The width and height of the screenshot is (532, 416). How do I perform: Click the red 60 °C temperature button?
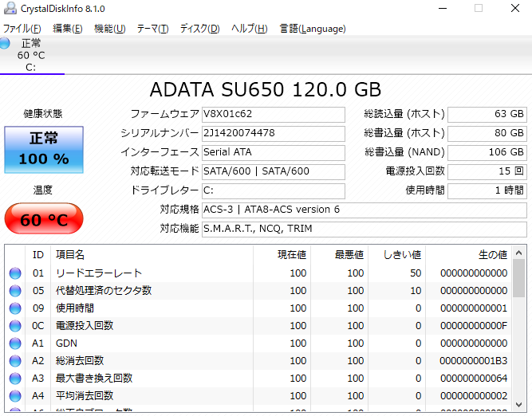44,218
